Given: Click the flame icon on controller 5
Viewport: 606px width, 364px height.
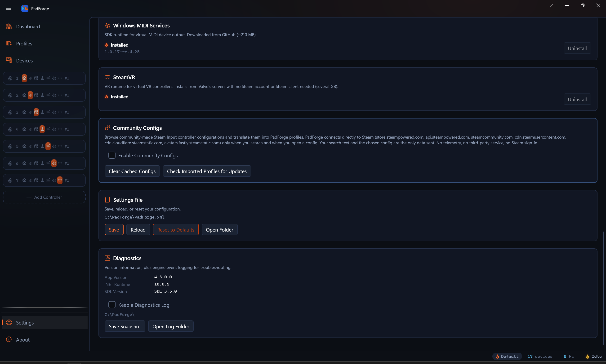Looking at the screenshot, I should 10,146.
